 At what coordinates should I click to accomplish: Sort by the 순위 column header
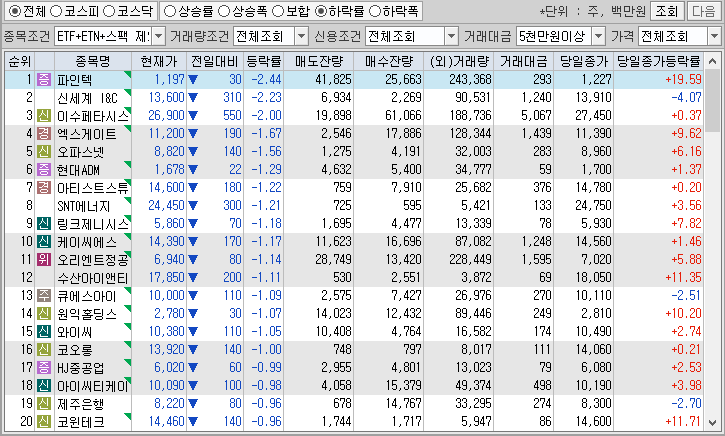[20, 61]
